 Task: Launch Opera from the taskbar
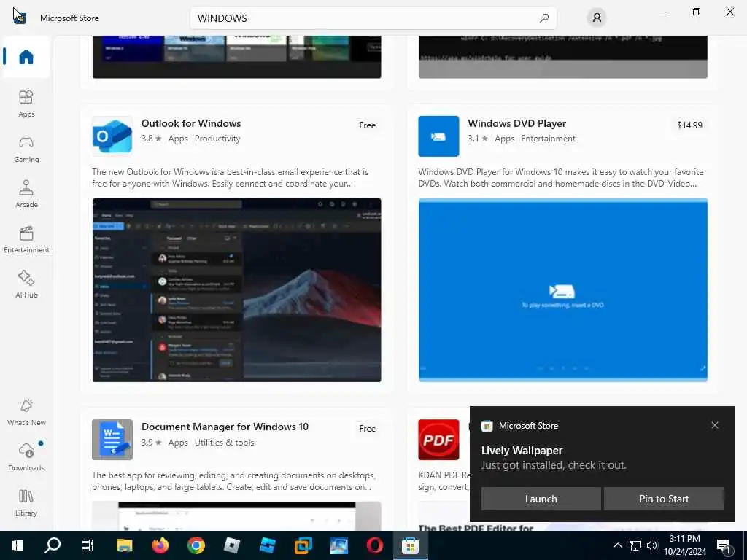[x=375, y=545]
